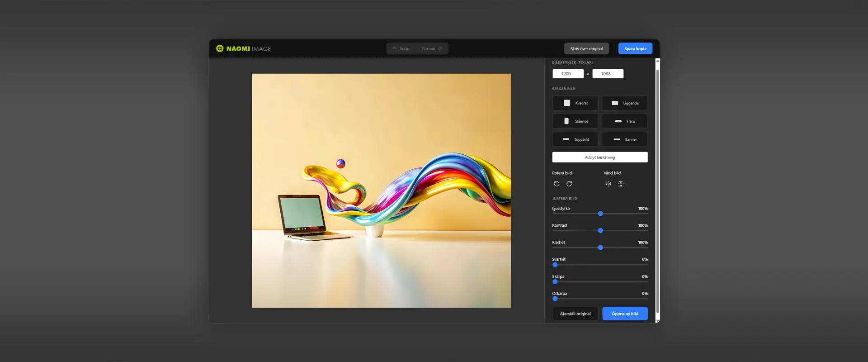Click the Ljusstyrka slider handle
Image resolution: width=868 pixels, height=362 pixels.
[600, 214]
